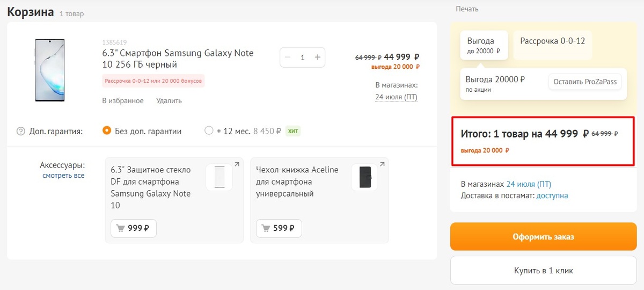644x290 pixels.
Task: Choose '+ 12 мес.' extended warranty option
Action: (209, 130)
